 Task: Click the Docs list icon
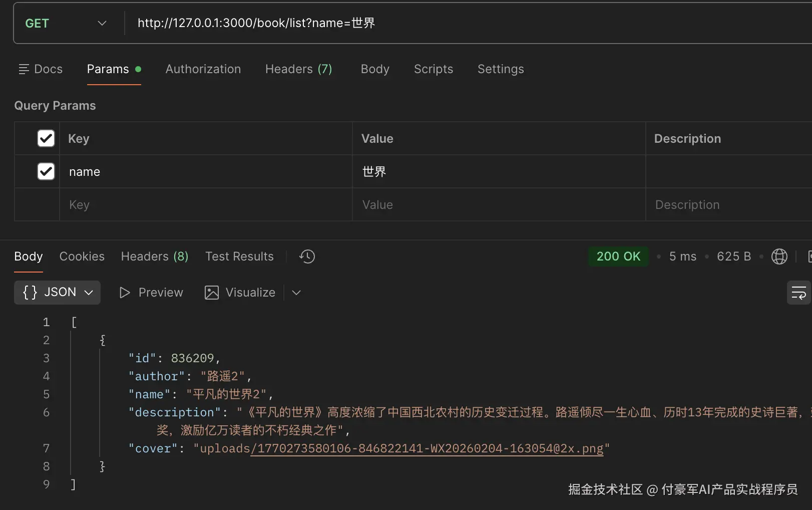[24, 69]
